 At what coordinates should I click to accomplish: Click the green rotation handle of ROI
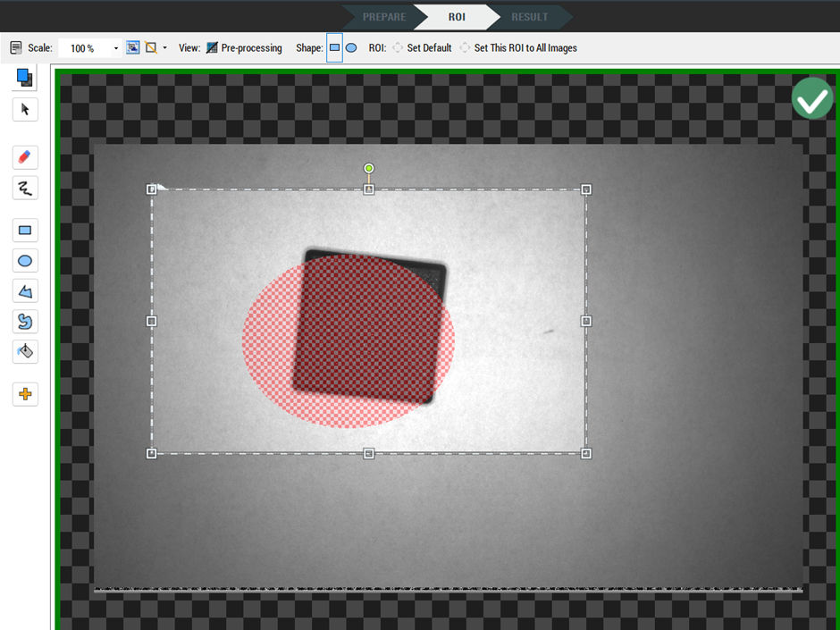[368, 168]
